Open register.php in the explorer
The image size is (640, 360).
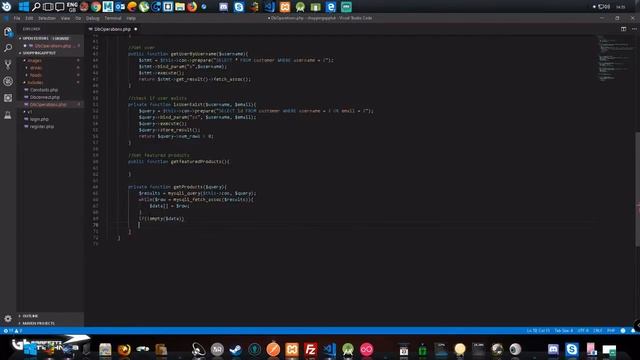(x=42, y=127)
